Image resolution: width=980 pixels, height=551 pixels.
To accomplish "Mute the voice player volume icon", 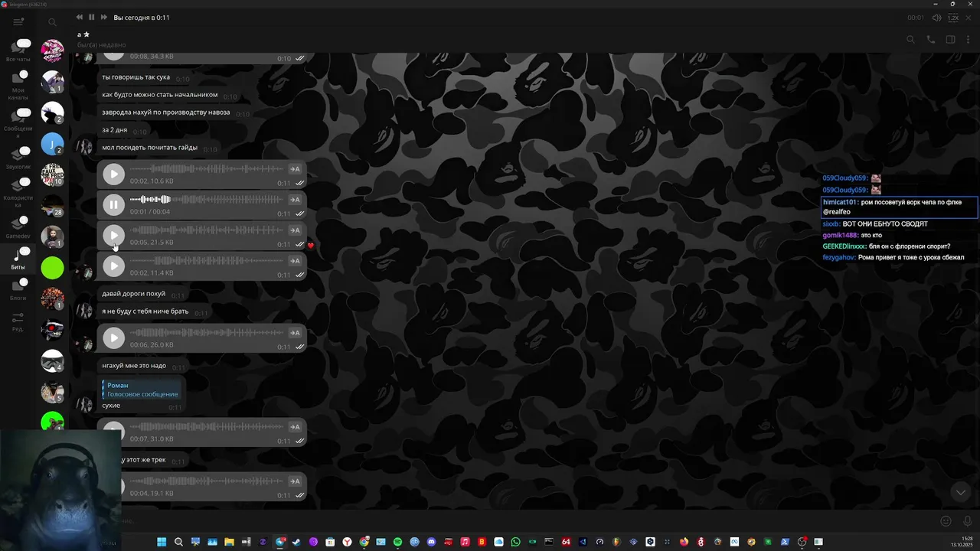I will click(936, 18).
